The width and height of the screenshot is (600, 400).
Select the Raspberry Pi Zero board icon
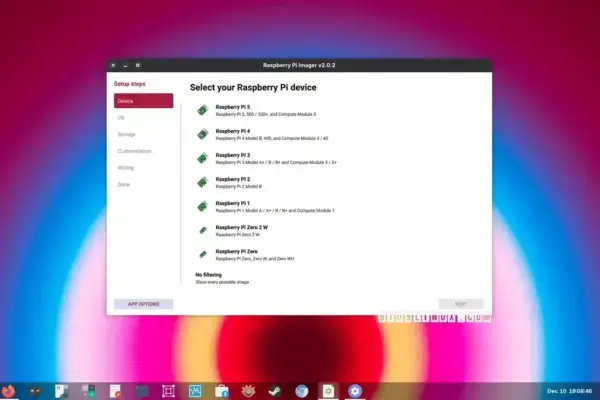[203, 254]
